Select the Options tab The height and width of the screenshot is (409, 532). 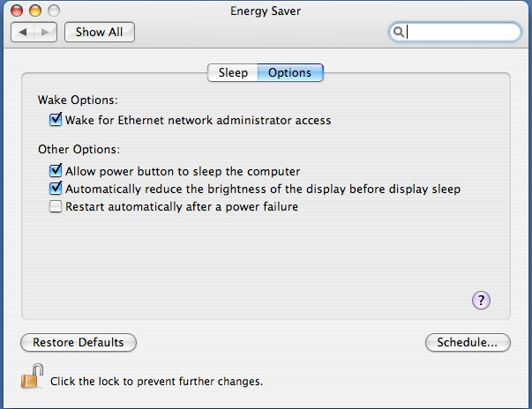pyautogui.click(x=289, y=72)
